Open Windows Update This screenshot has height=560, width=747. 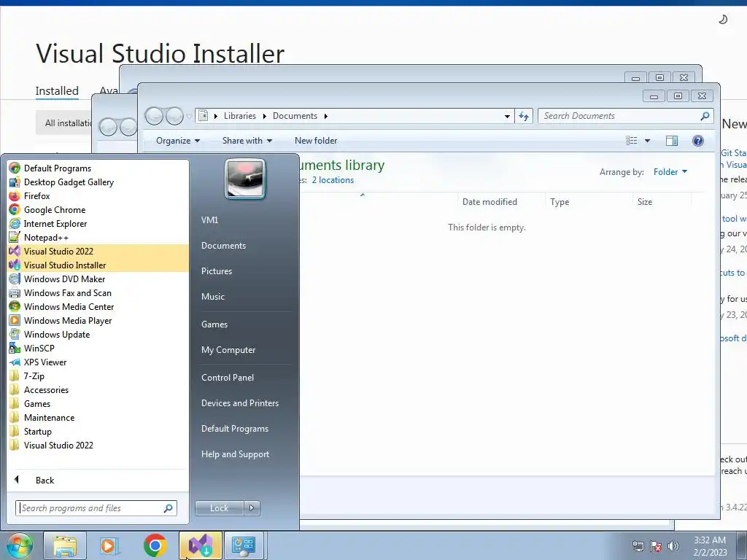coord(98,334)
